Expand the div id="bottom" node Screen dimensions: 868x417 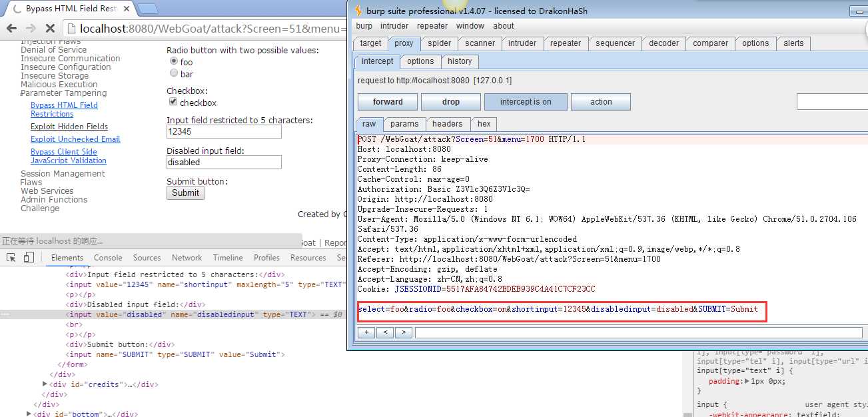pyautogui.click(x=29, y=414)
